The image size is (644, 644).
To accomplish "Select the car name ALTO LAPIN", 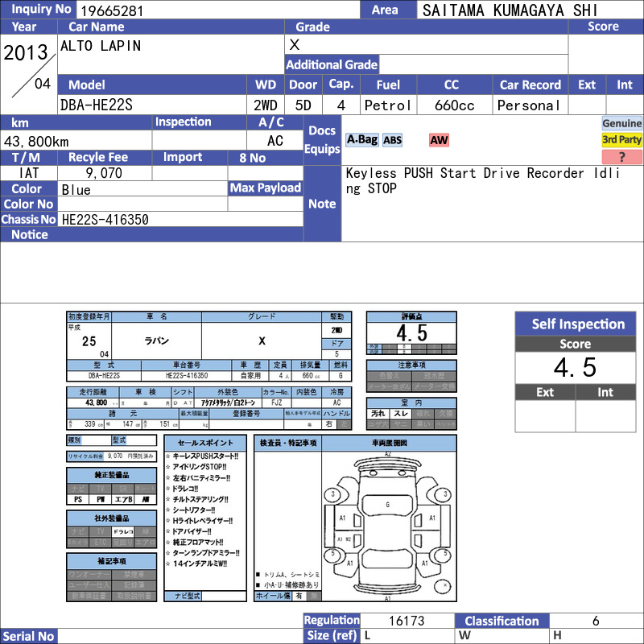I will point(101,46).
